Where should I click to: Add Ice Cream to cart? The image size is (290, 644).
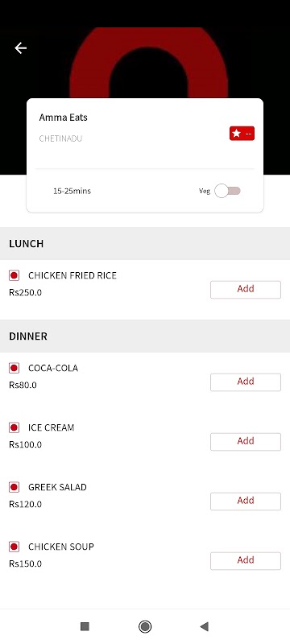246,442
